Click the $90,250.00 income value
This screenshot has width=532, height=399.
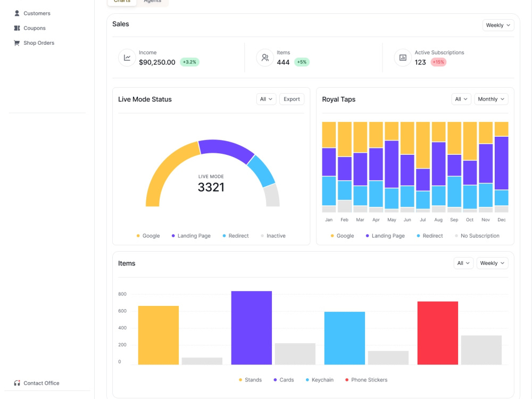click(157, 62)
